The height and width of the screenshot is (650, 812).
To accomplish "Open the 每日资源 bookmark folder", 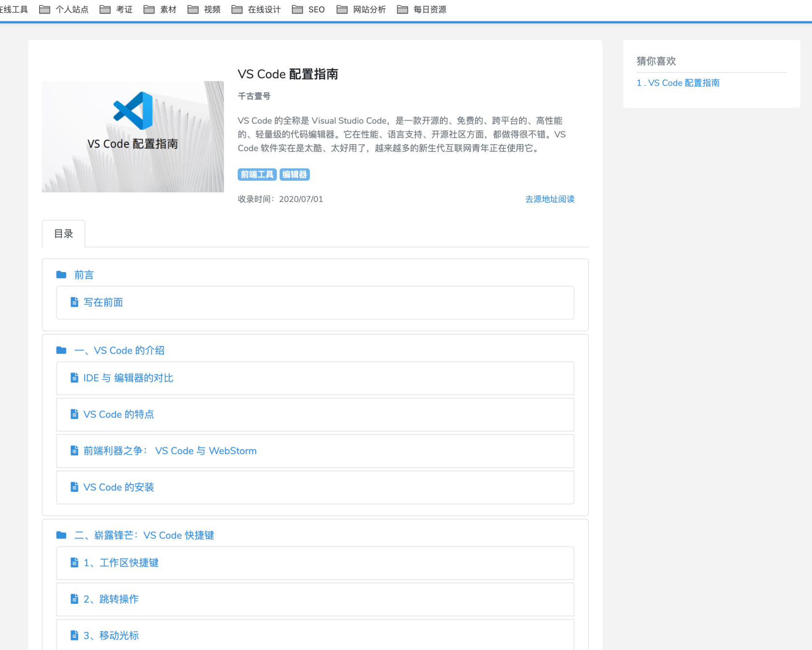I will coord(421,10).
